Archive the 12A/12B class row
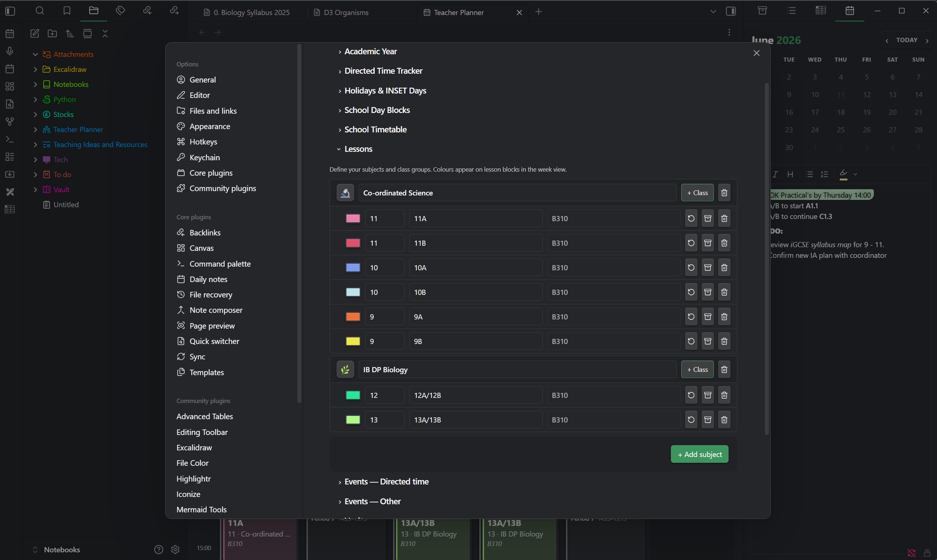The width and height of the screenshot is (937, 560). pos(708,395)
